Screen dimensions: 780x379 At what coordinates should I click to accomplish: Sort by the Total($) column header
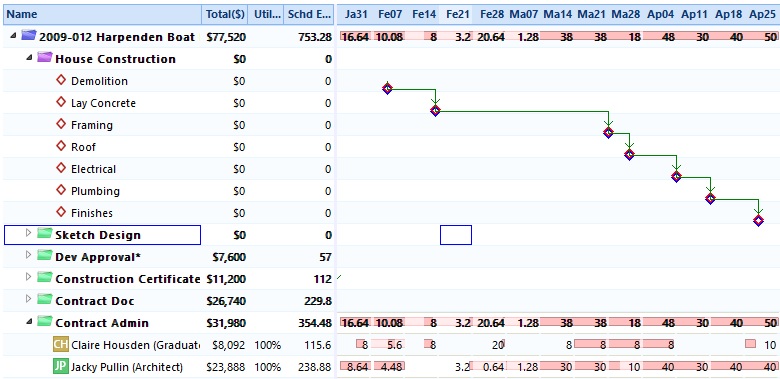pos(225,14)
